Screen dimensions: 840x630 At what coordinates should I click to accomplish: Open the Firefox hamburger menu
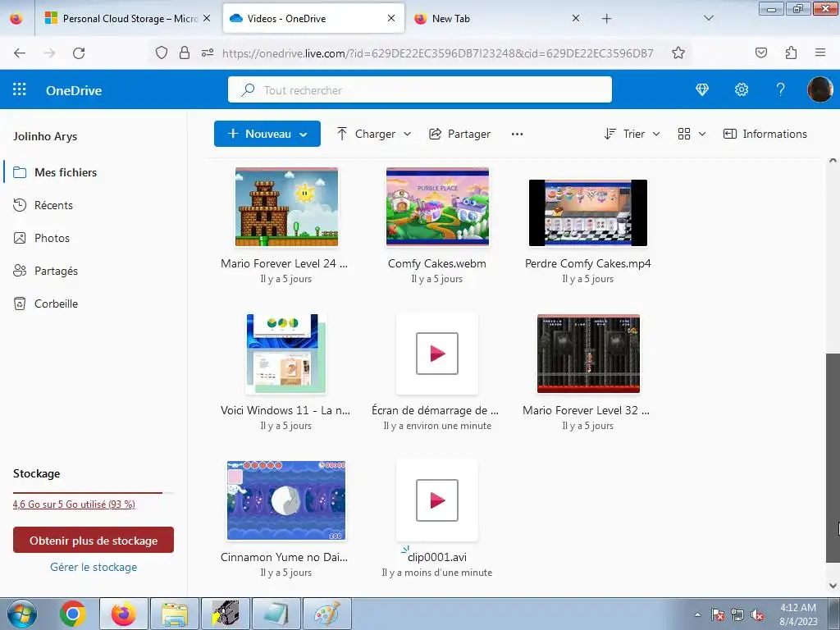coord(820,52)
